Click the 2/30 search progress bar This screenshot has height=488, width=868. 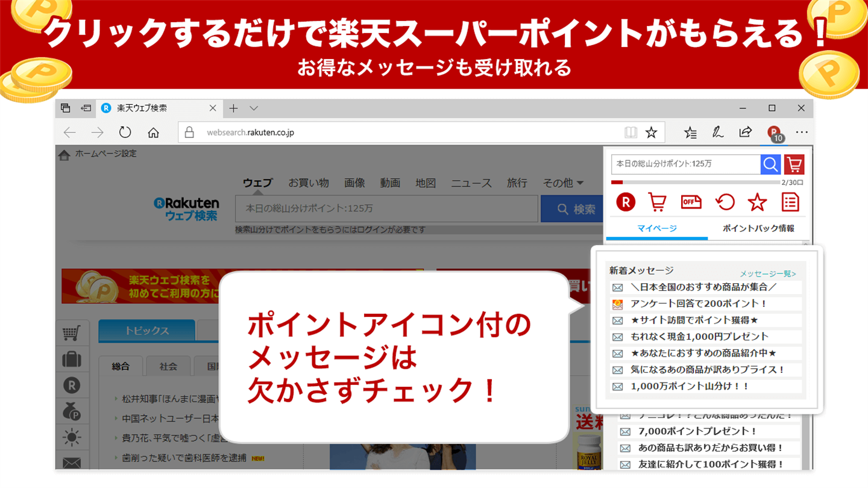pyautogui.click(x=695, y=182)
